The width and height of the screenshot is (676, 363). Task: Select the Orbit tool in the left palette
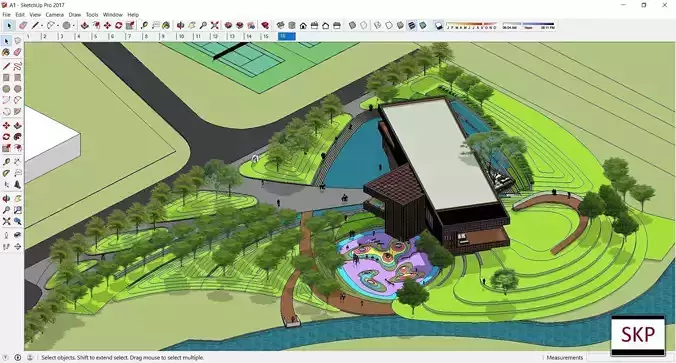click(6, 199)
